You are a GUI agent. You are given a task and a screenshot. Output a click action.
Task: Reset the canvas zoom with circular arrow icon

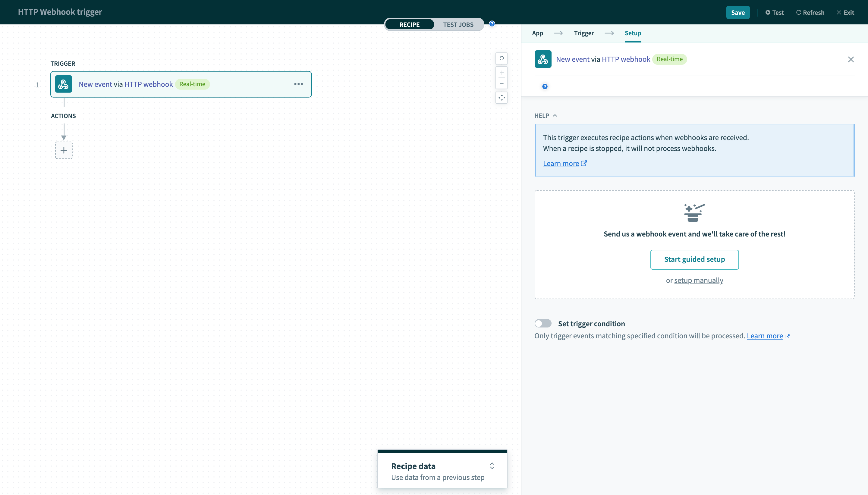click(x=502, y=58)
